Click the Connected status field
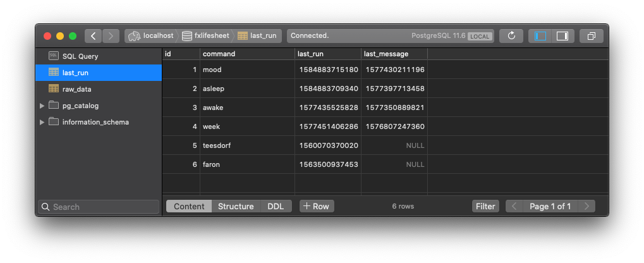The height and width of the screenshot is (263, 644). pos(390,36)
